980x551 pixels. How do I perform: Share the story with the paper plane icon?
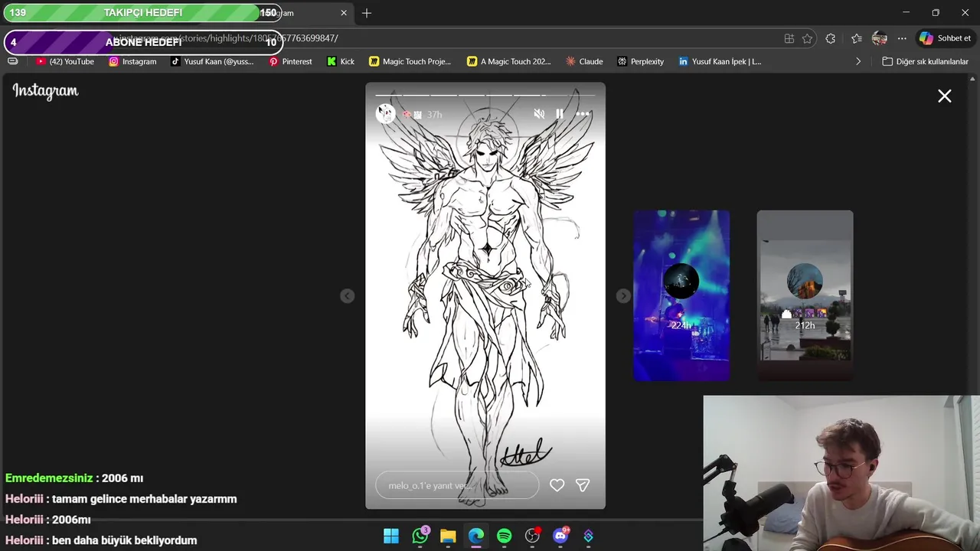[x=583, y=485]
